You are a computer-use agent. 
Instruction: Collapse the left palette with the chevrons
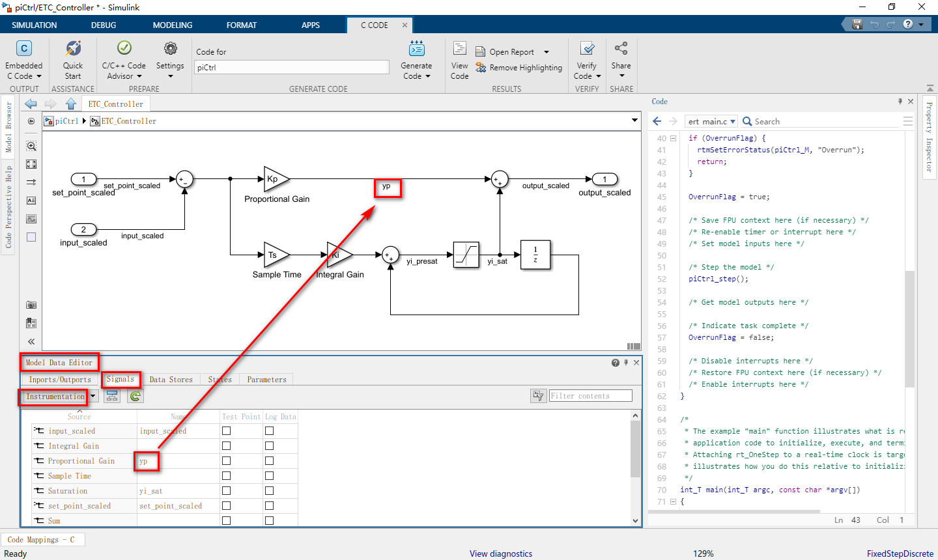click(31, 341)
